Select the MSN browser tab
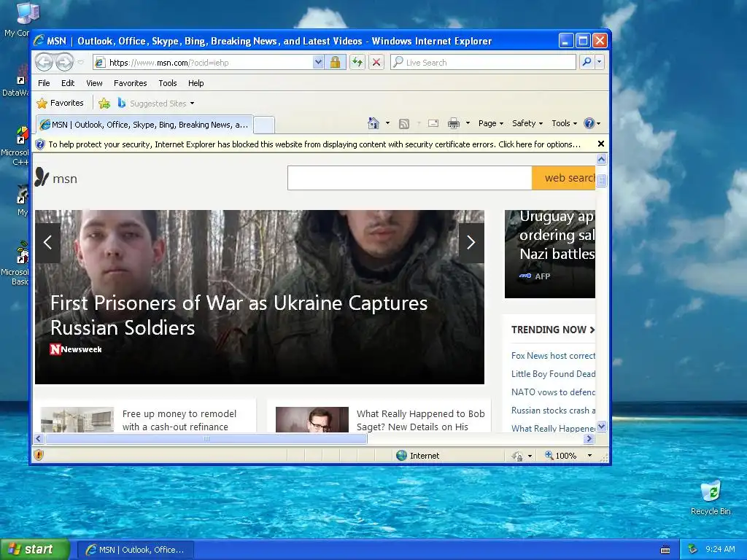The width and height of the screenshot is (747, 560). pyautogui.click(x=144, y=125)
